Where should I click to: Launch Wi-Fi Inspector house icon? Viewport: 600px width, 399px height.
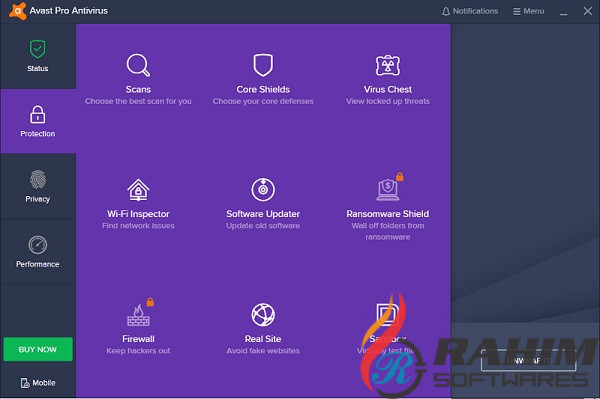pos(138,190)
